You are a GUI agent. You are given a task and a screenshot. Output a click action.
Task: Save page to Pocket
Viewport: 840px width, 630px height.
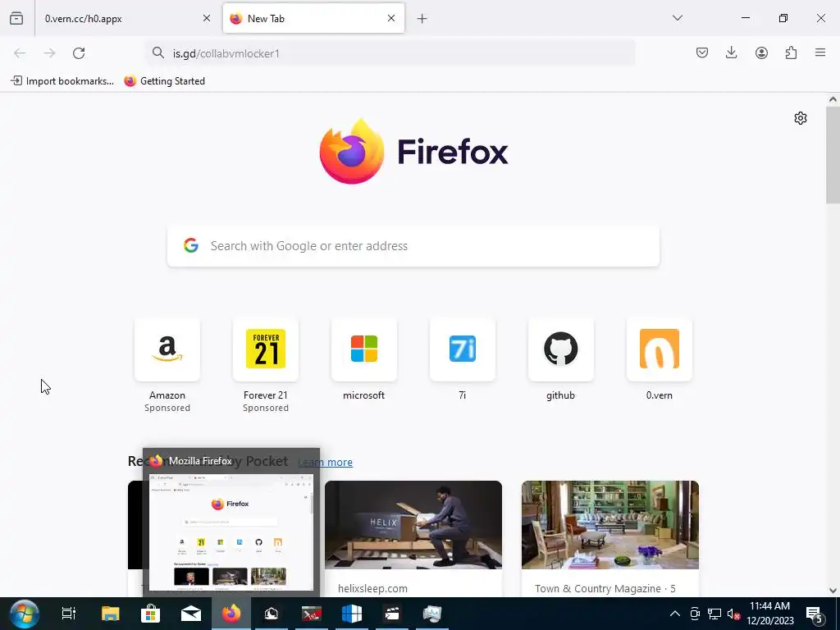click(702, 52)
